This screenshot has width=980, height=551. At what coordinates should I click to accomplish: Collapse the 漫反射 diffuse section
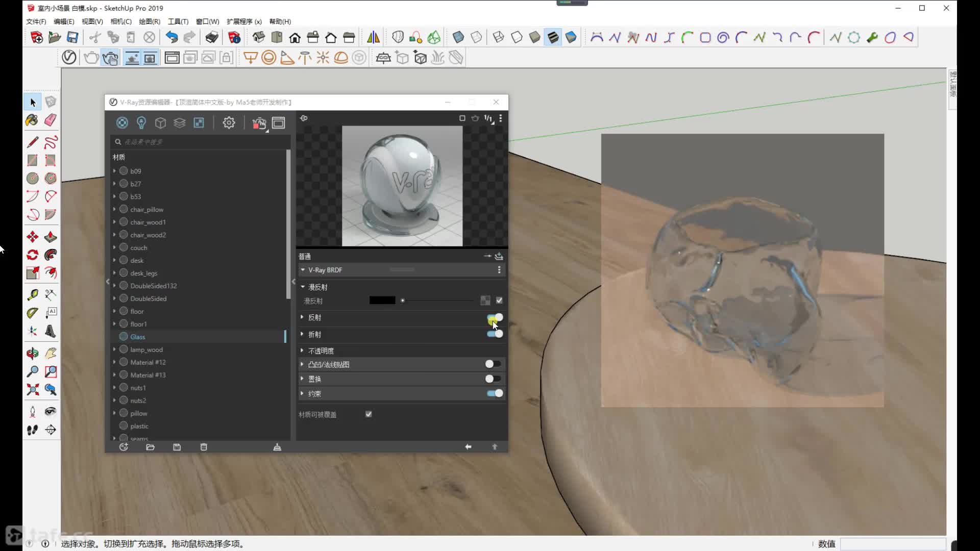coord(303,287)
